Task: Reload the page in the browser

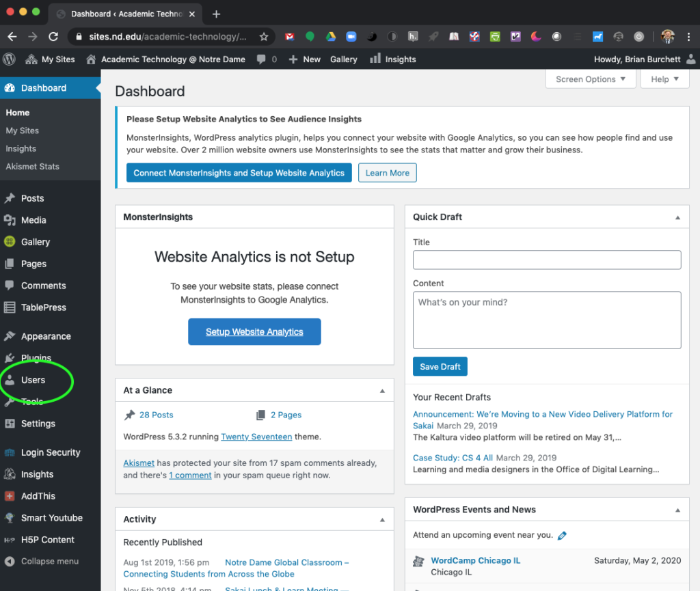Action: (x=53, y=37)
